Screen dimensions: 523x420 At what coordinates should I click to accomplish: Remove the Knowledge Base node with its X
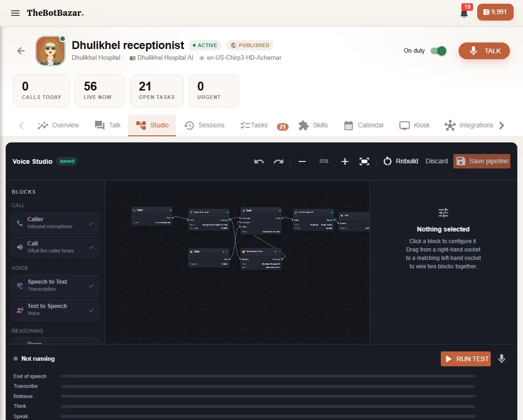tap(279, 252)
